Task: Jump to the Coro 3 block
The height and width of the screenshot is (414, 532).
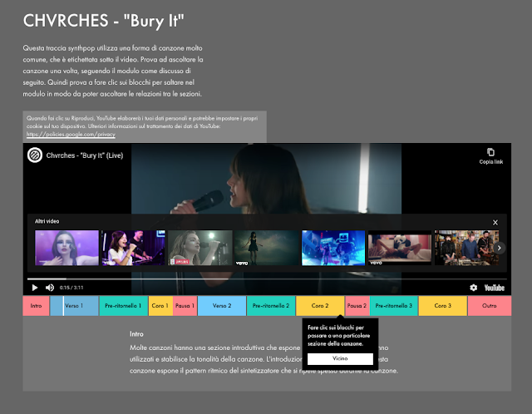Action: [443, 306]
